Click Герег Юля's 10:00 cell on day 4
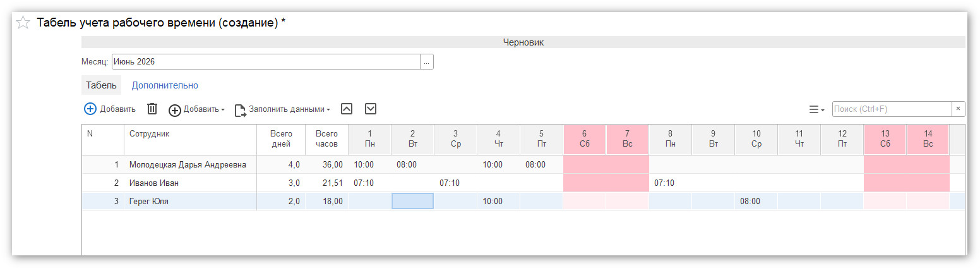 click(x=498, y=201)
